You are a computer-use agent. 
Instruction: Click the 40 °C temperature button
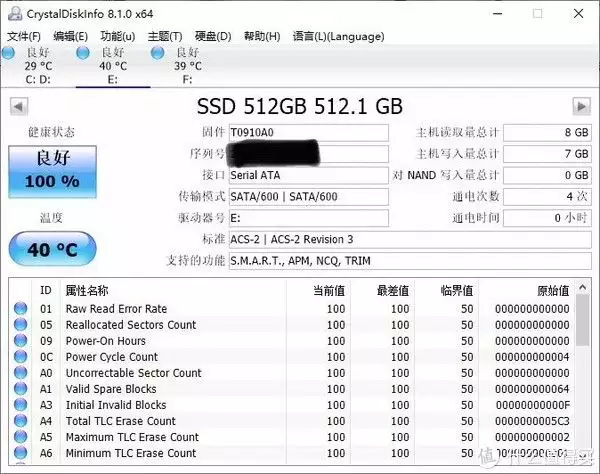52,249
